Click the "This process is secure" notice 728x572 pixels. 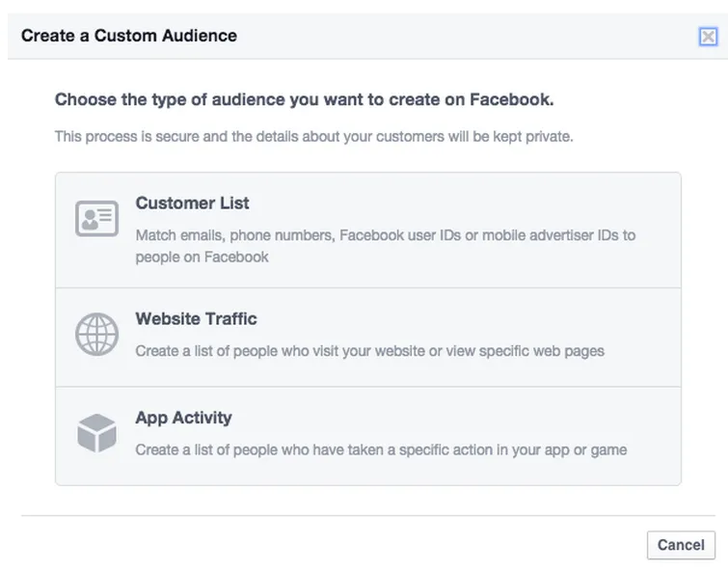313,137
